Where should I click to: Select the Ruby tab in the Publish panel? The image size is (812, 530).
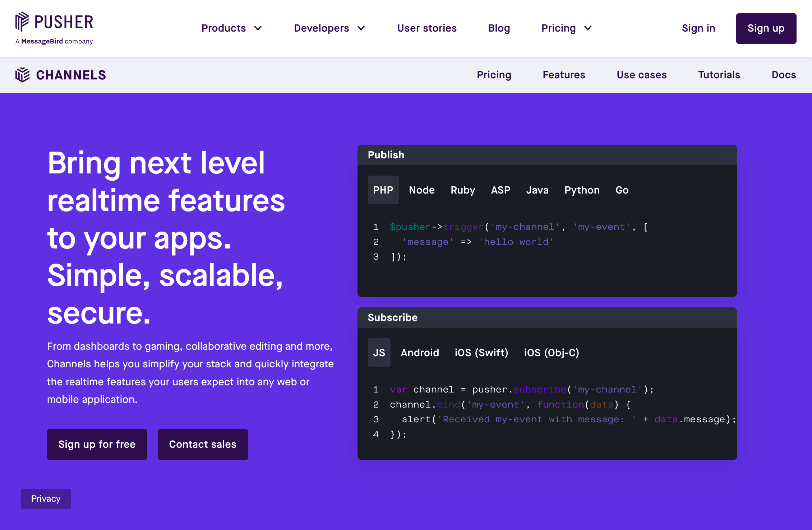click(463, 190)
